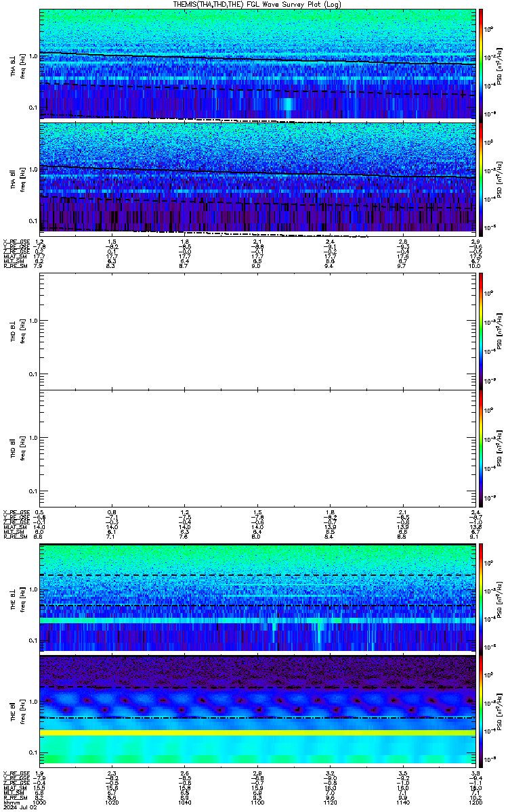Click the 1100 time tick label
The height and width of the screenshot is (812, 508).
point(257,803)
